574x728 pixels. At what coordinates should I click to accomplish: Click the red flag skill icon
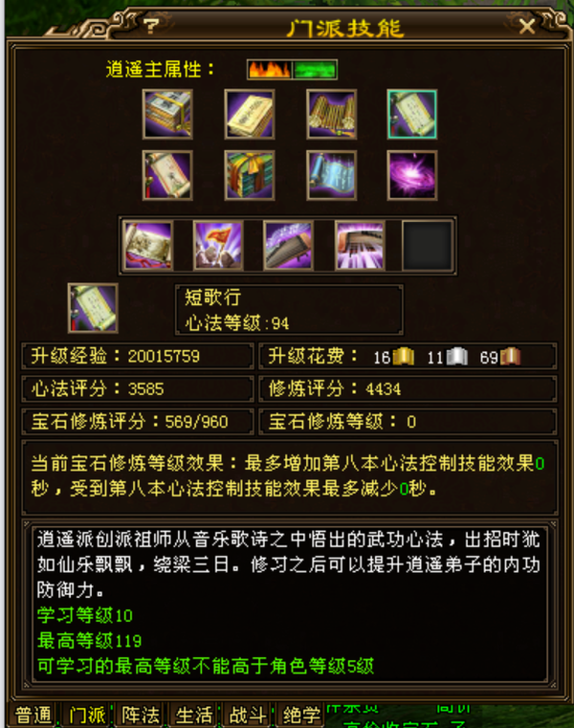pos(218,246)
